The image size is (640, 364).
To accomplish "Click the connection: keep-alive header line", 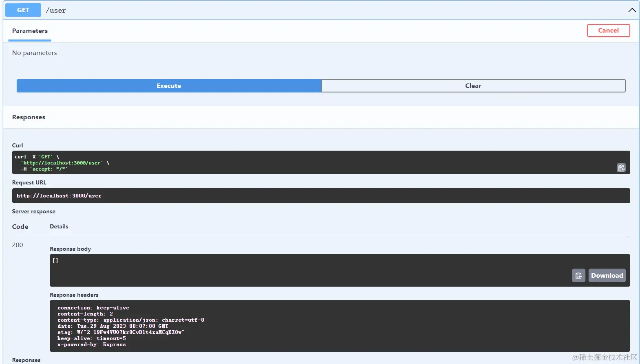I will click(93, 308).
